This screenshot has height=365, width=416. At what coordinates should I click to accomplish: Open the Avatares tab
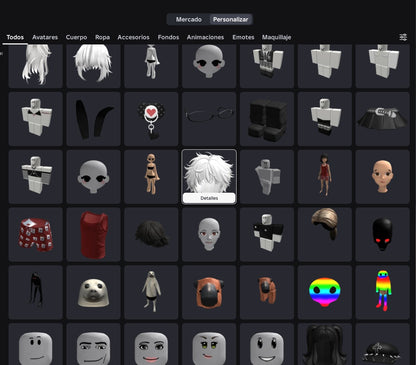pos(45,37)
